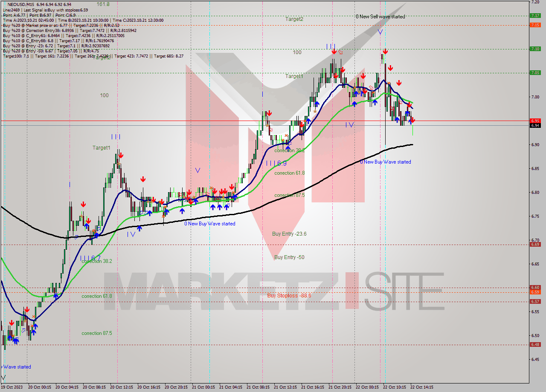Click the 'Buy Entry -50' label
The image size is (546, 392).
[289, 257]
